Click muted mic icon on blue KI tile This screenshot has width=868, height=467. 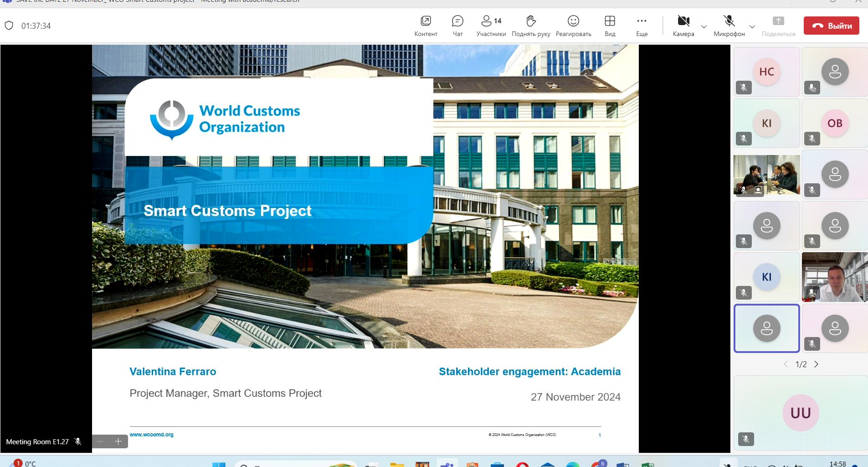(x=744, y=292)
